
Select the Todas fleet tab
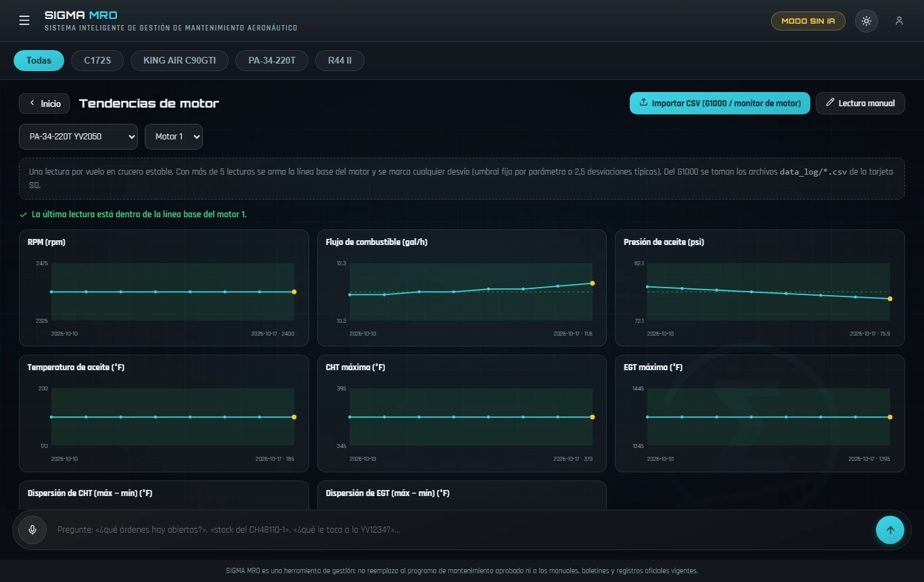click(39, 61)
